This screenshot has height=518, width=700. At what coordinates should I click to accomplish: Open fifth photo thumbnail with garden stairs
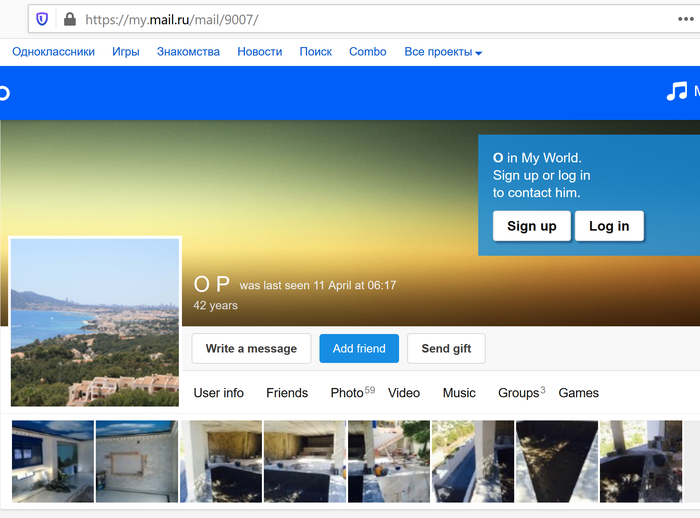[x=389, y=461]
